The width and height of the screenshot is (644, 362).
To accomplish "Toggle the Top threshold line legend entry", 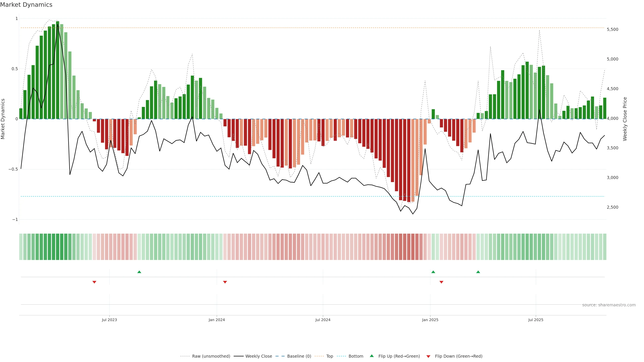I will [330, 356].
